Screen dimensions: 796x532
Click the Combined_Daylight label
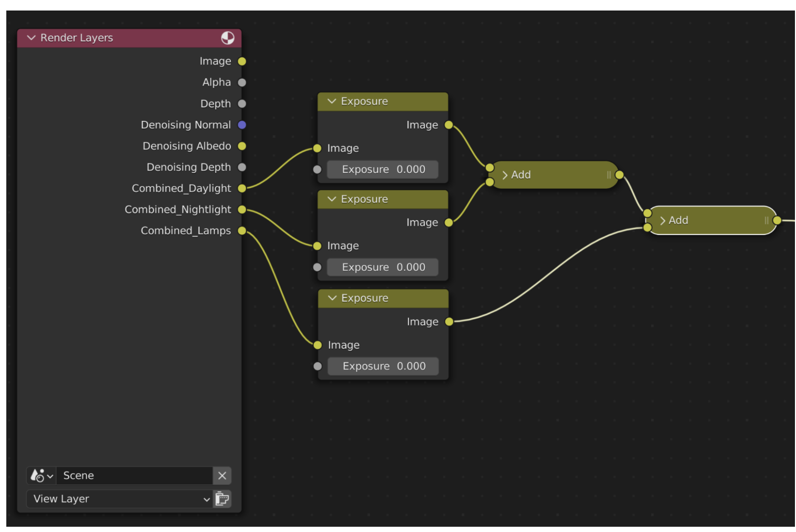181,188
